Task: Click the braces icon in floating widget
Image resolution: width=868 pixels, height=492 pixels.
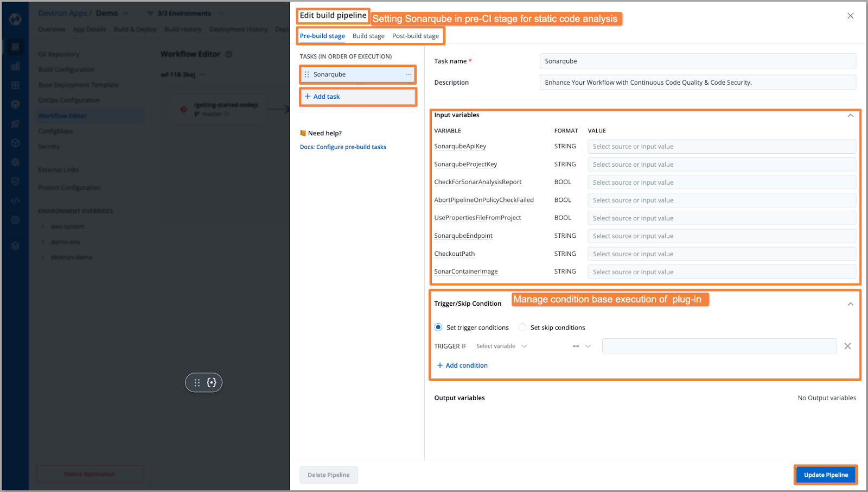Action: [212, 382]
